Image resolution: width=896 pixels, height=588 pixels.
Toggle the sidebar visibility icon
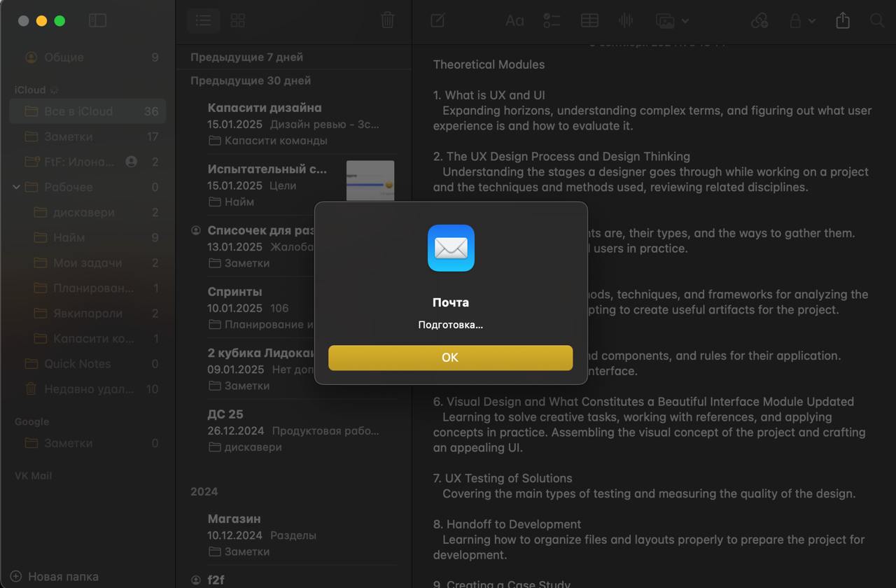pyautogui.click(x=97, y=21)
